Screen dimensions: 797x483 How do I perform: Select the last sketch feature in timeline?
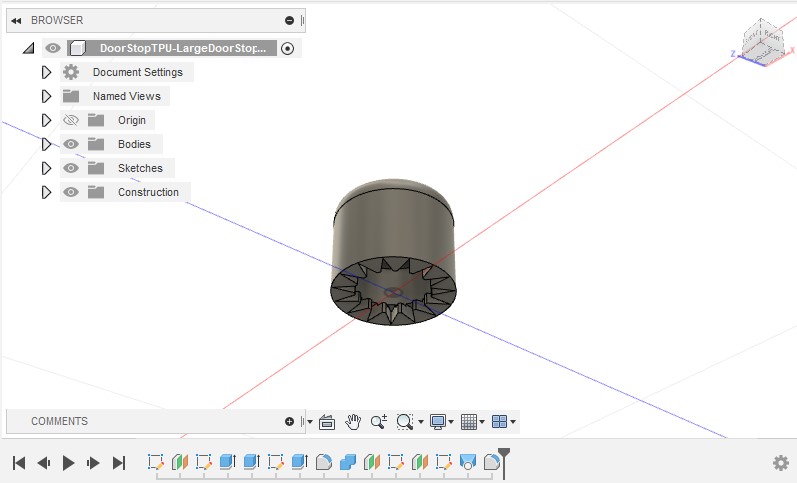tap(444, 462)
